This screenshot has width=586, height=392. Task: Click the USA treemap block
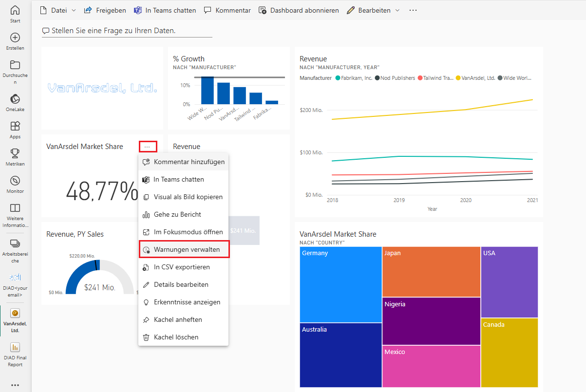(x=510, y=282)
